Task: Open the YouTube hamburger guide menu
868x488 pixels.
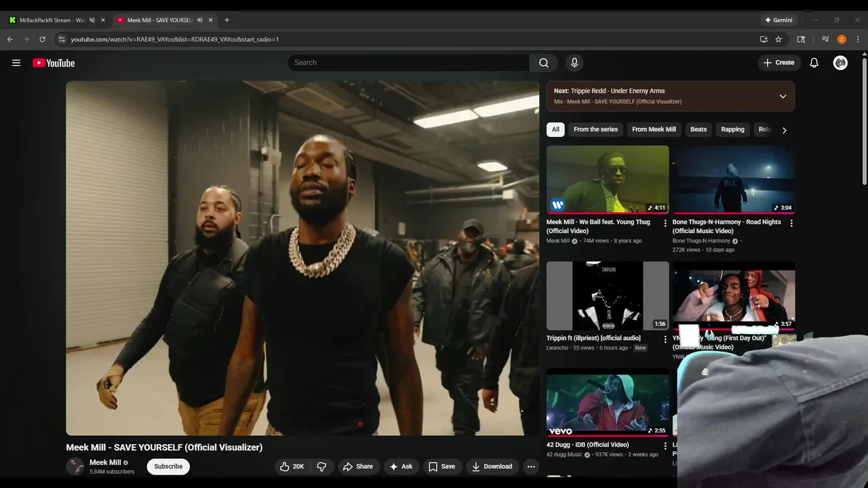Action: pos(16,63)
